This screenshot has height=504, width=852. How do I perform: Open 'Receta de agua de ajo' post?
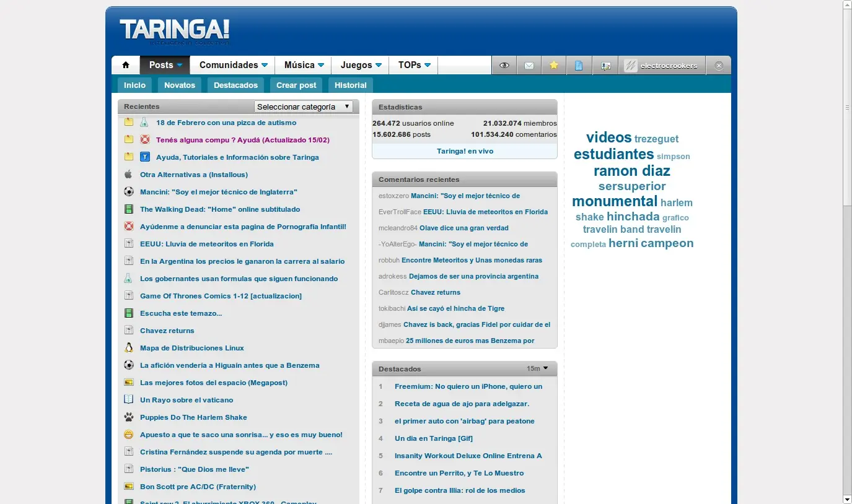point(462,404)
